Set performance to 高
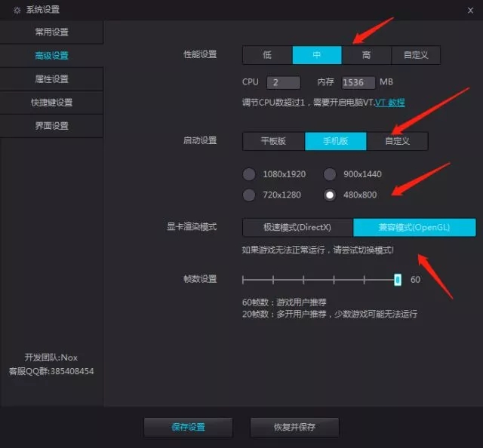483x448 pixels. point(367,55)
